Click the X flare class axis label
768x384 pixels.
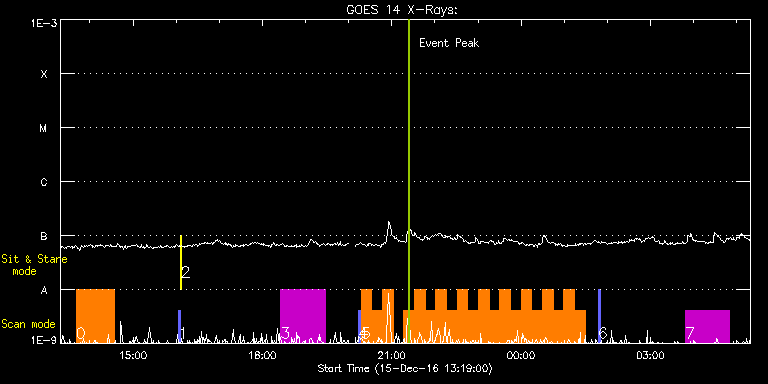pyautogui.click(x=44, y=74)
